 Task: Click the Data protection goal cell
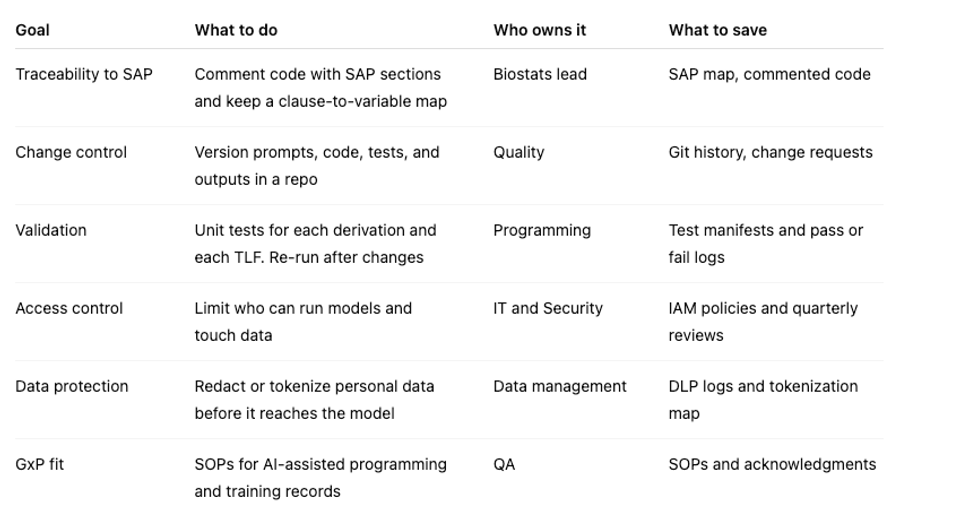[x=72, y=386]
